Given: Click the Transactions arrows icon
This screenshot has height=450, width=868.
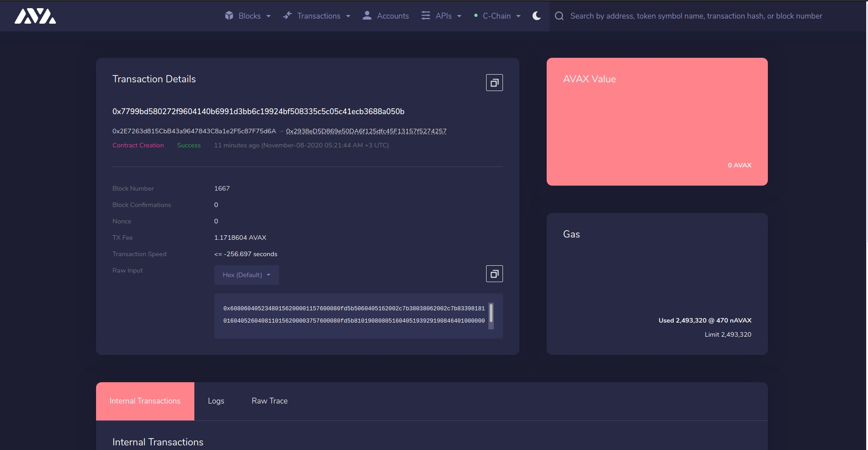Looking at the screenshot, I should [x=287, y=16].
